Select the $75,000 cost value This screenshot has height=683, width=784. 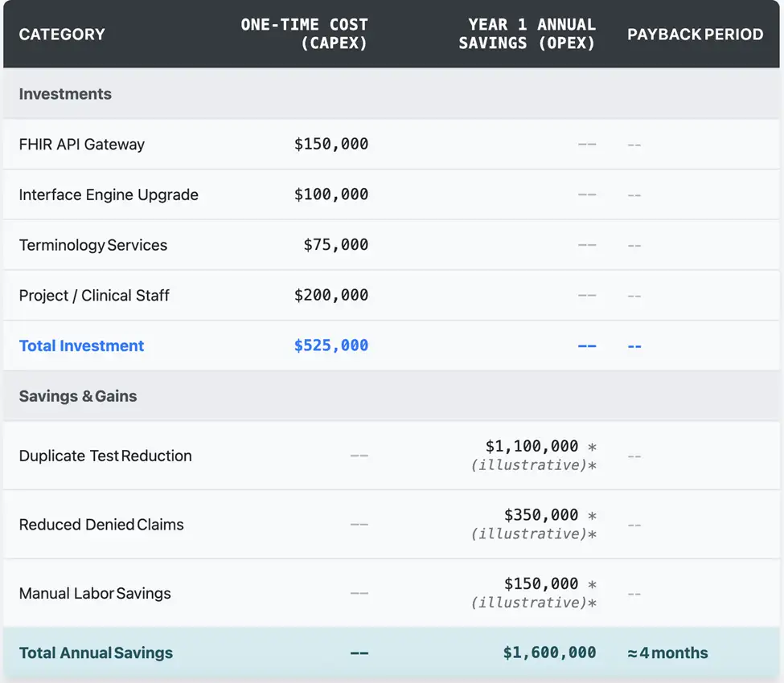pos(336,245)
